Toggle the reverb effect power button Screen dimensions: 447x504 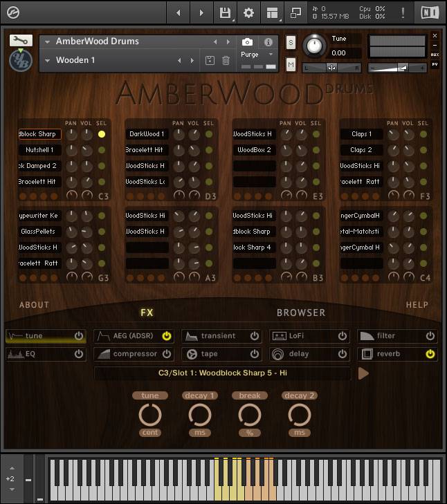pyautogui.click(x=430, y=354)
